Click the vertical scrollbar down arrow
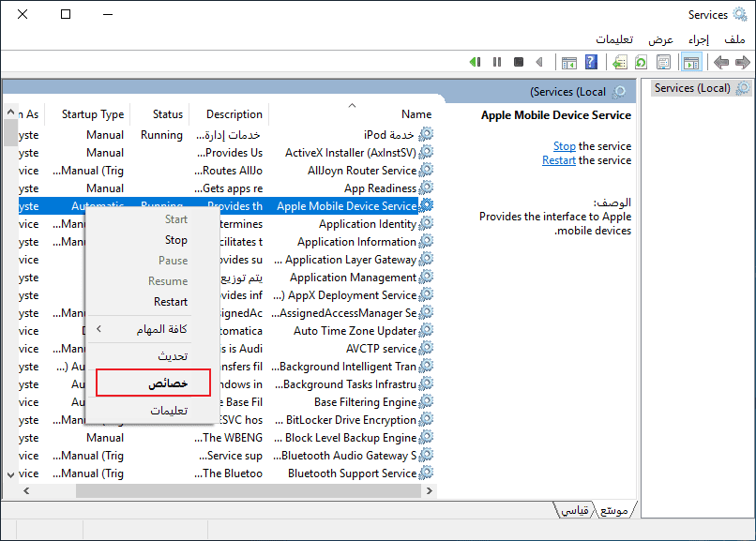This screenshot has height=541, width=756. 10,475
